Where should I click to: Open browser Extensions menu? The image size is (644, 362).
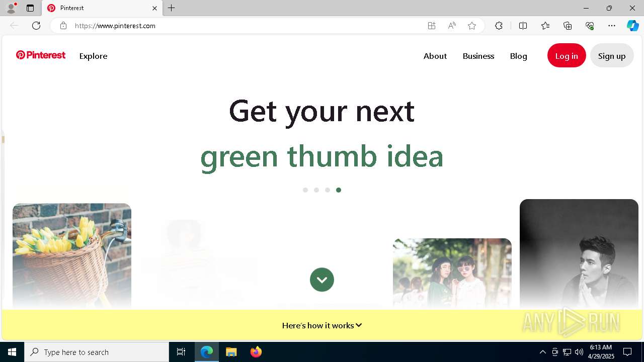(499, 26)
